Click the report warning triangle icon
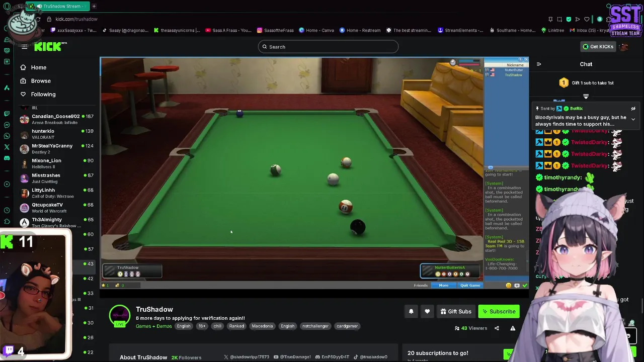This screenshot has height=362, width=644. click(513, 328)
